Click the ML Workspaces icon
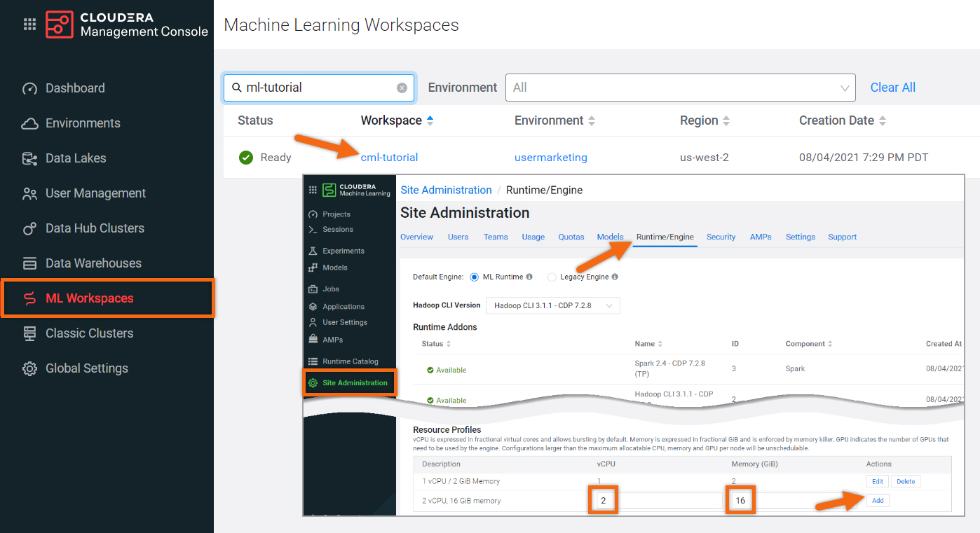The height and width of the screenshot is (533, 980). coord(29,298)
